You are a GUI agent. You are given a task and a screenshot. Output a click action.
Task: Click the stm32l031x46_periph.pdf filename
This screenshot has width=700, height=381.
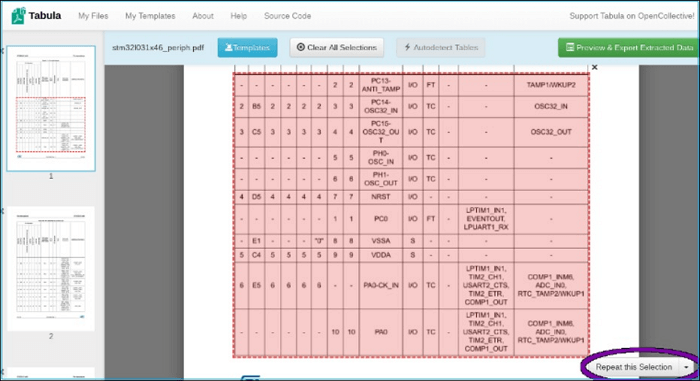158,47
